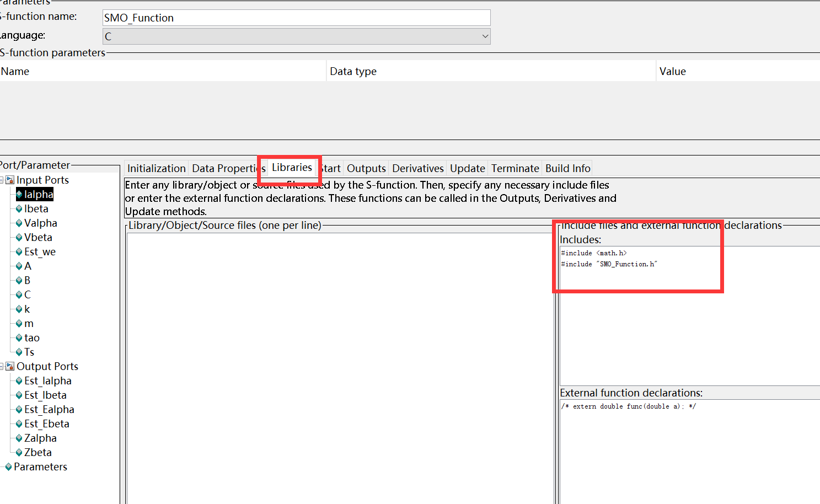Click the Library/Object/Source files text area
The height and width of the screenshot is (504, 820).
click(340, 368)
